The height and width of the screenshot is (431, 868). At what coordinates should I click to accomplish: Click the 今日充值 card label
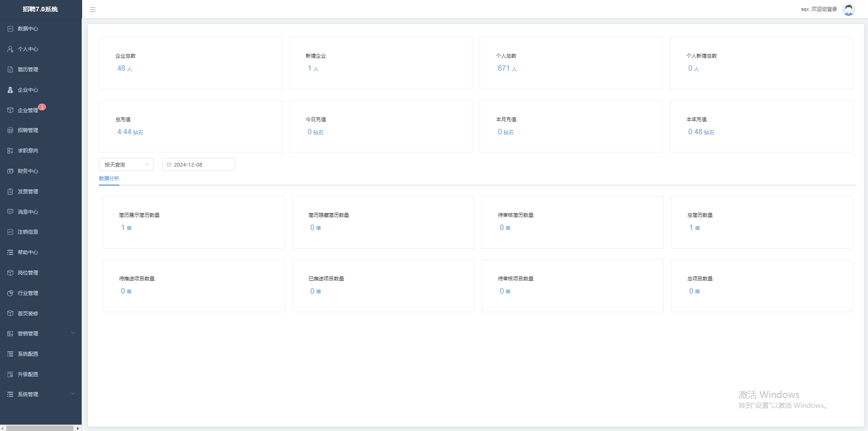coord(316,119)
